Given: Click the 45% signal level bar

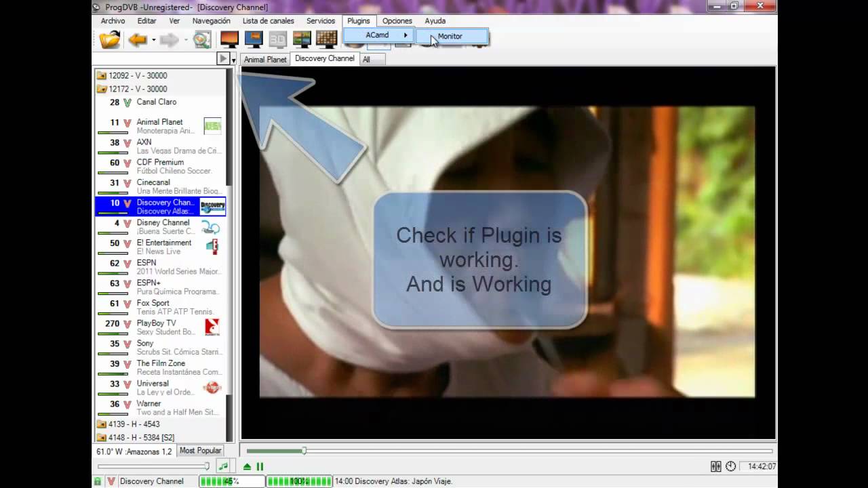Looking at the screenshot, I should pyautogui.click(x=231, y=481).
